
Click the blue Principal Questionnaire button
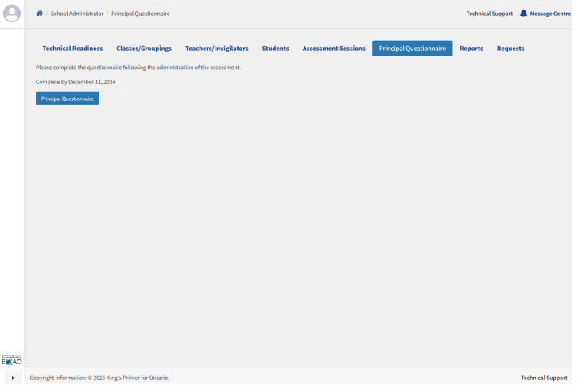(68, 99)
